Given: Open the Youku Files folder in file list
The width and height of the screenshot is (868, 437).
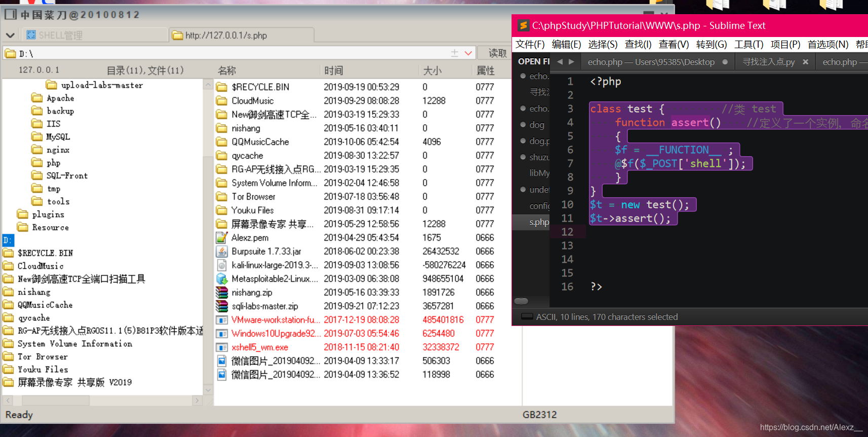Looking at the screenshot, I should point(252,210).
